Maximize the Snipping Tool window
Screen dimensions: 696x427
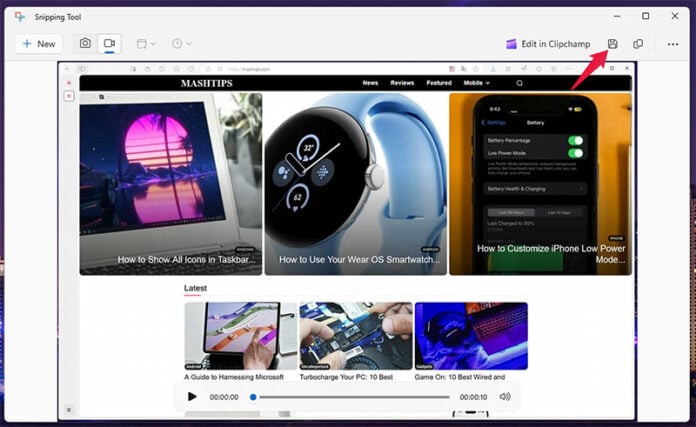[645, 16]
